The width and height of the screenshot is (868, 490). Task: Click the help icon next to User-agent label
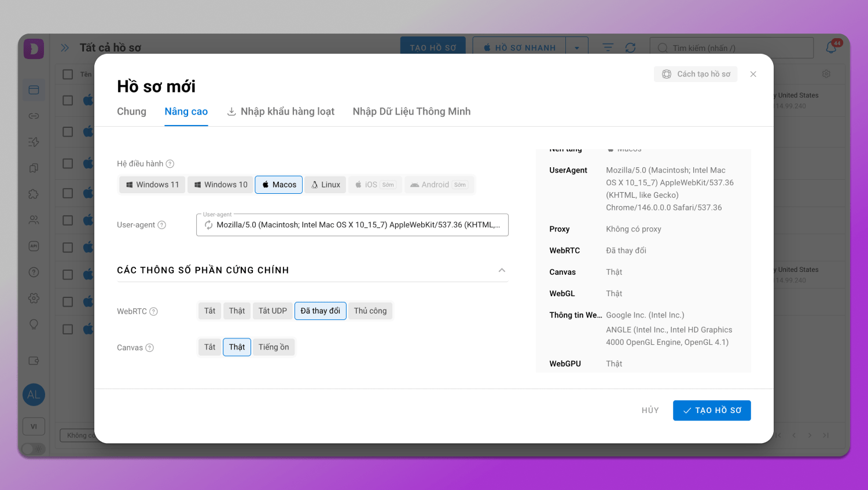coord(162,225)
